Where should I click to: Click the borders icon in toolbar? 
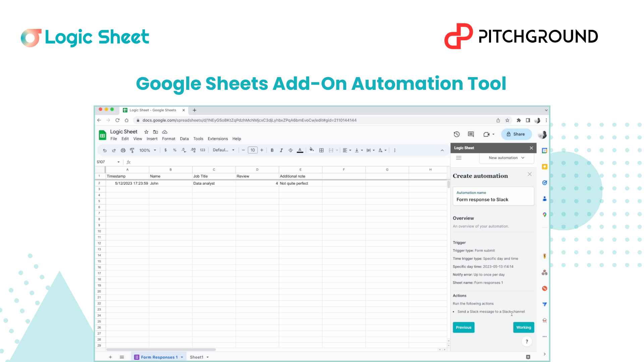(x=321, y=150)
